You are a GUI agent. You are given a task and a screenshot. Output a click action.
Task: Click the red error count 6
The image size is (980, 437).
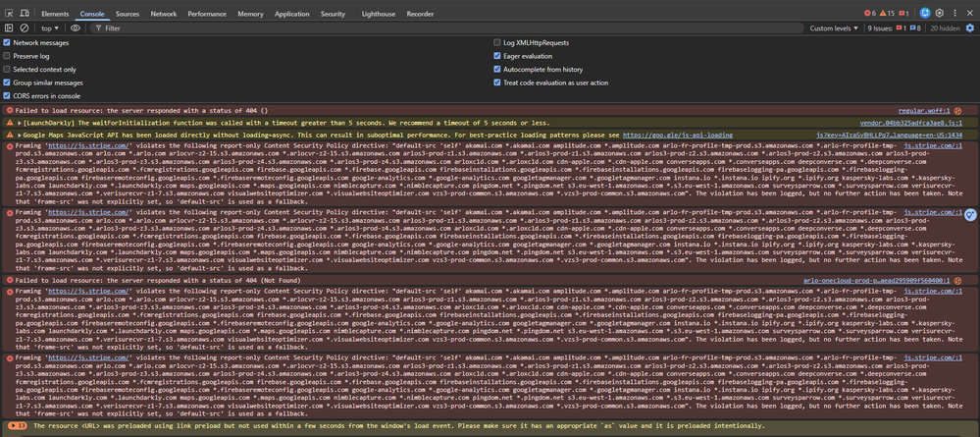pos(870,13)
